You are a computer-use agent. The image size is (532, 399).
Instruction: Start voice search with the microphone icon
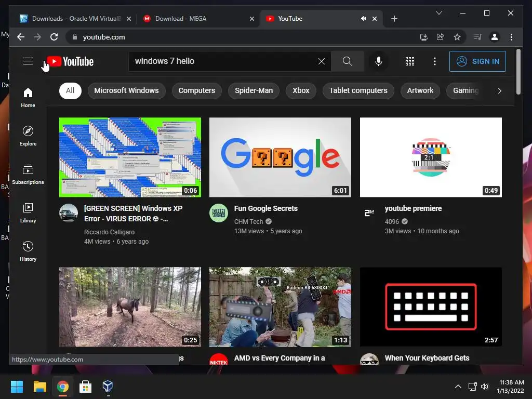pos(379,61)
